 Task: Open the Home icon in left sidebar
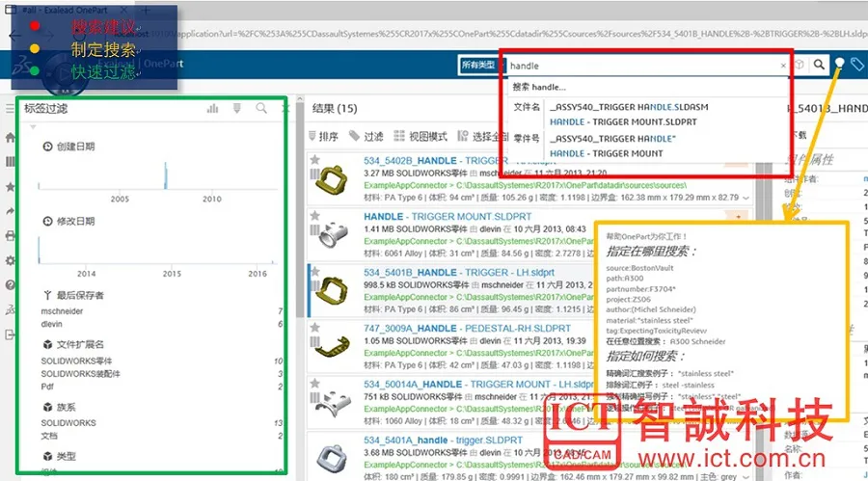10,137
